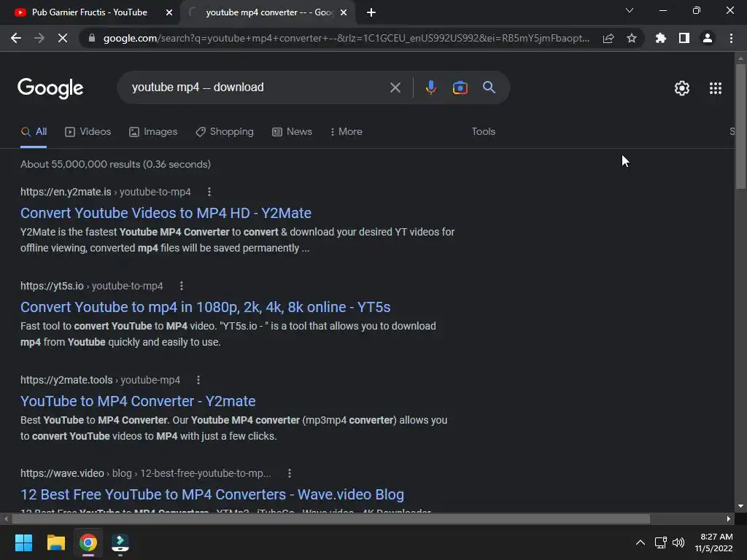Open Chrome profile avatar
The width and height of the screenshot is (747, 560).
[708, 38]
